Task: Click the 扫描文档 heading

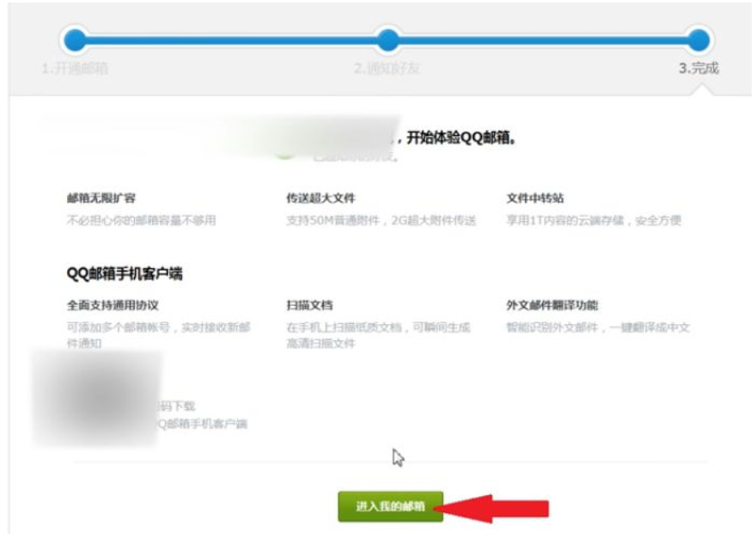Action: [309, 305]
